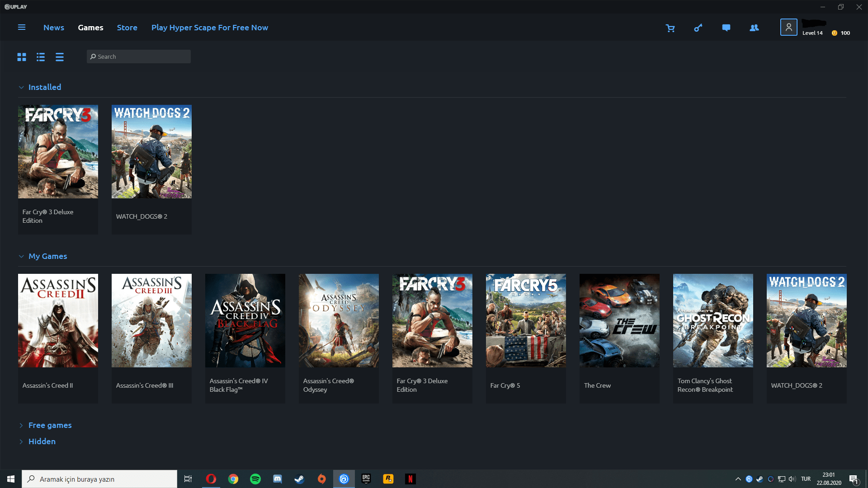Open the chat bubble icon
The width and height of the screenshot is (868, 488).
[x=726, y=28]
